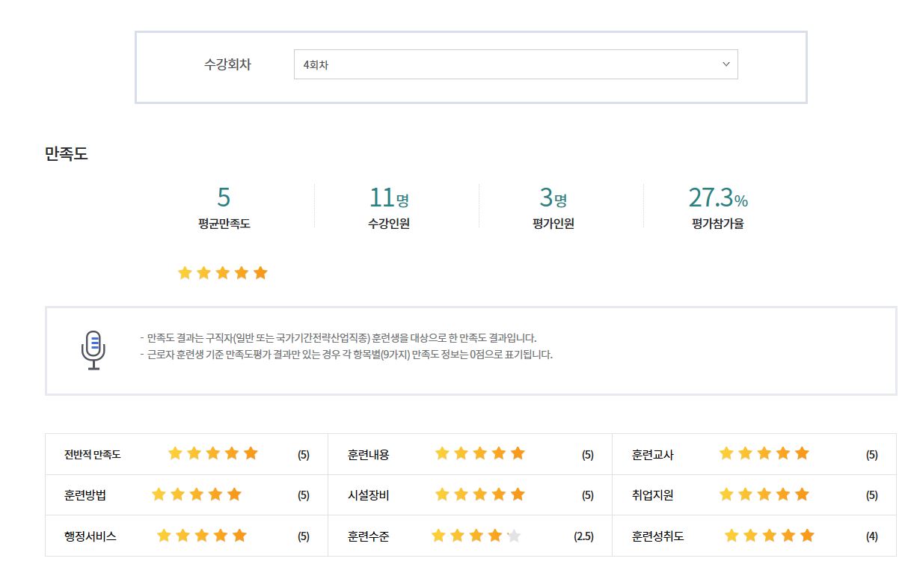Click the 평가인원 count of 3명
Screen dimensions: 917x588
(x=553, y=197)
